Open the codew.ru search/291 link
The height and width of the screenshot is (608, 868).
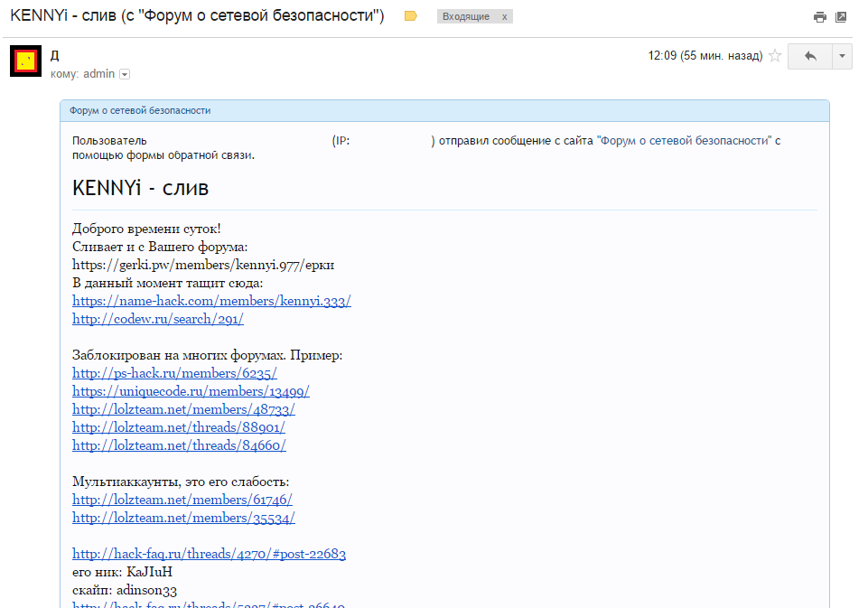tap(158, 319)
